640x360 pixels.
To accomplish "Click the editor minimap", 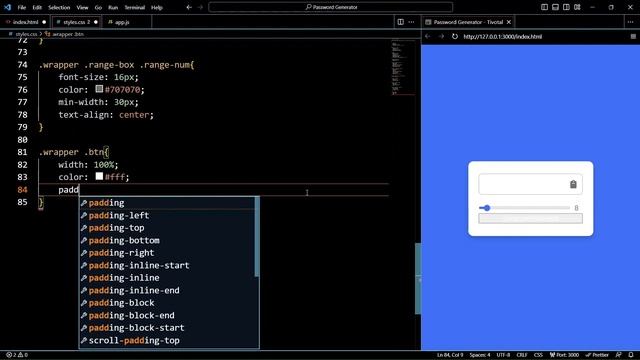I will click(x=402, y=67).
